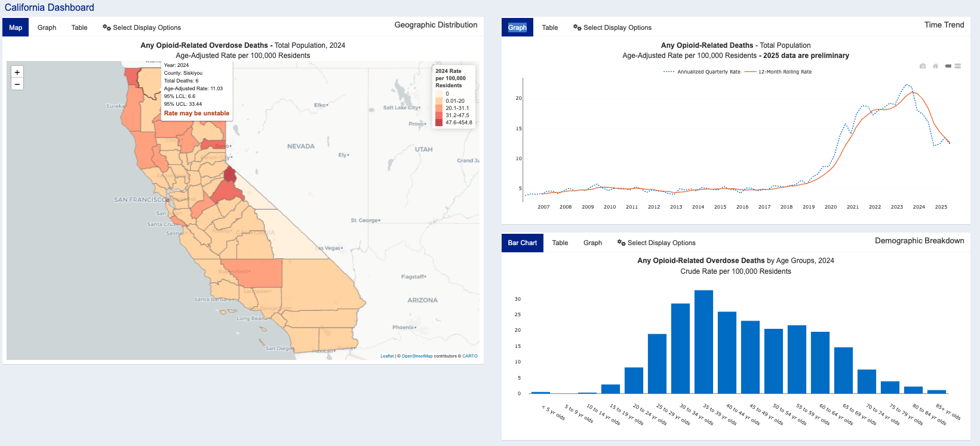Zoom in on the map

click(17, 72)
